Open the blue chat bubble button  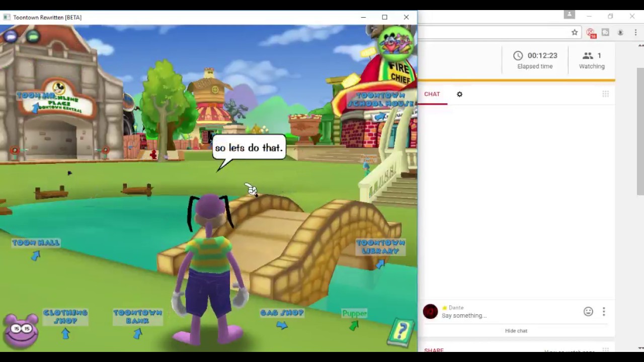11,36
